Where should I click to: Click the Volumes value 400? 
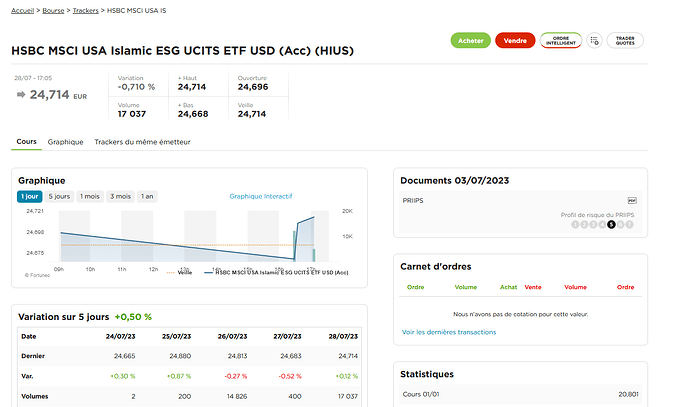point(295,396)
